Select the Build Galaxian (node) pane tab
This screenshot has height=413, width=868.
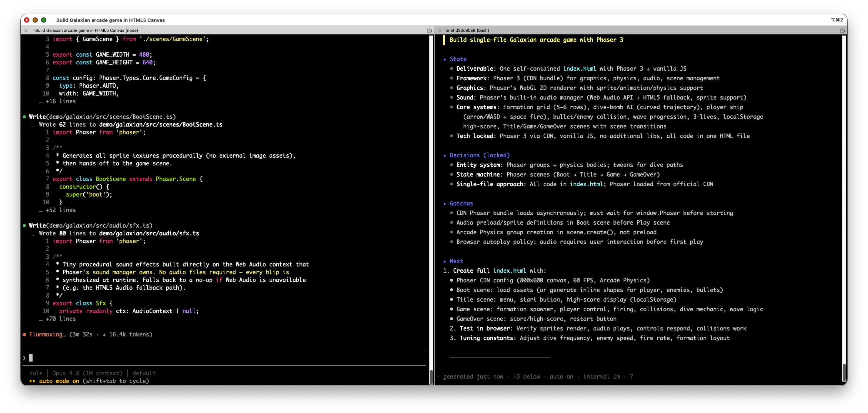pyautogui.click(x=87, y=30)
